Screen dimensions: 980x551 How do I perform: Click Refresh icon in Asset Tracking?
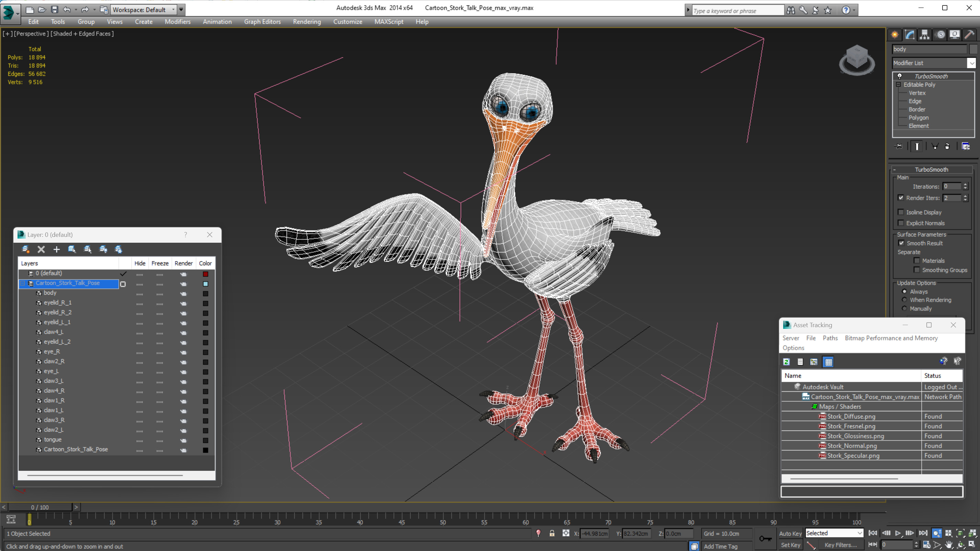(x=786, y=361)
